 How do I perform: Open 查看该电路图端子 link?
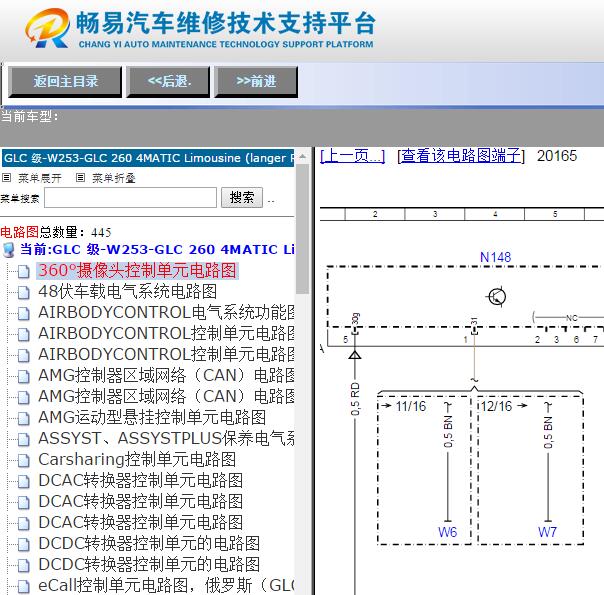(461, 156)
